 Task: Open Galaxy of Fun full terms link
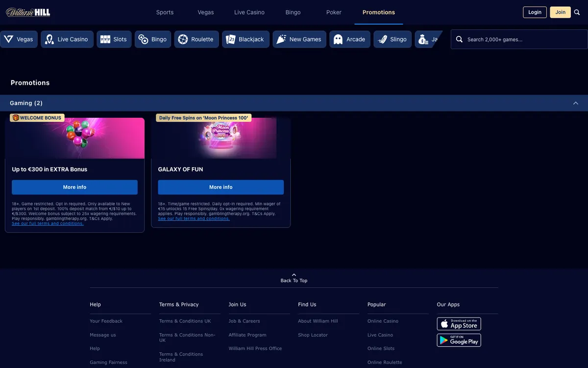194,218
